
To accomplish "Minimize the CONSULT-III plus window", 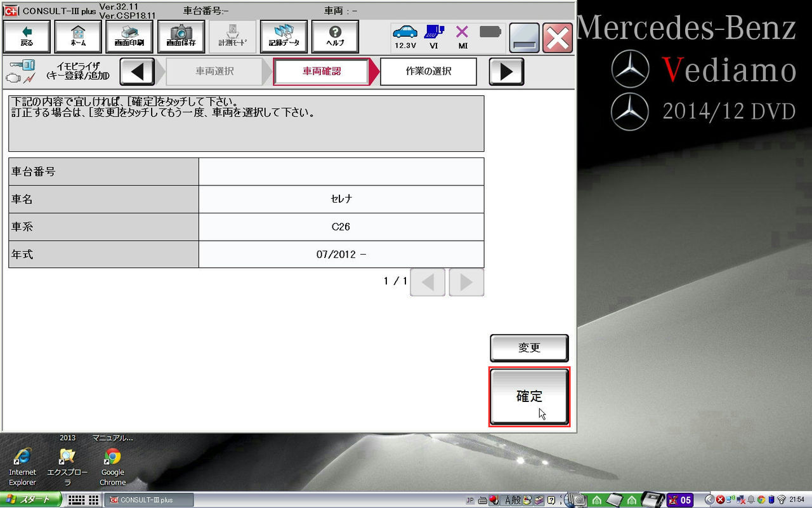I will [x=524, y=38].
